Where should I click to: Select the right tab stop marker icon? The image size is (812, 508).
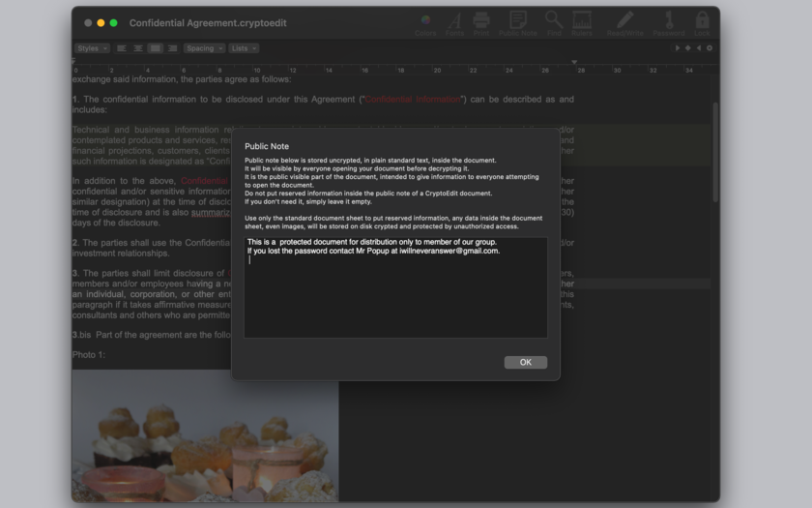699,48
